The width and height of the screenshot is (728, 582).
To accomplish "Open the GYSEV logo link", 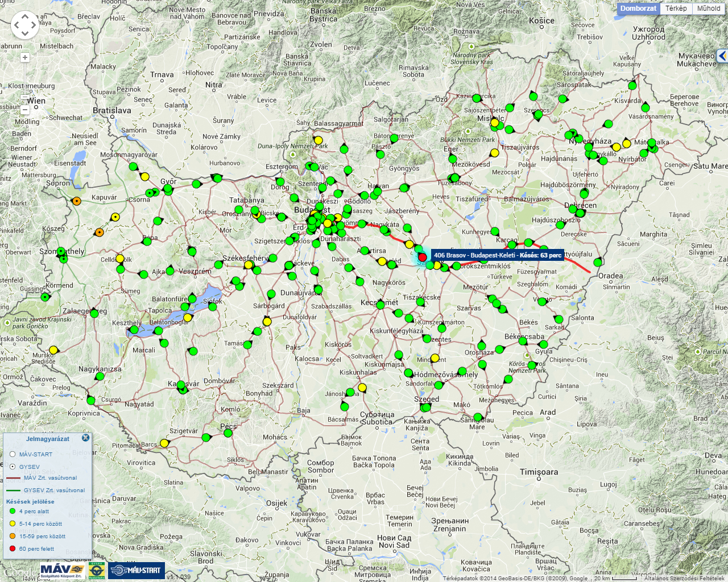I will point(97,571).
